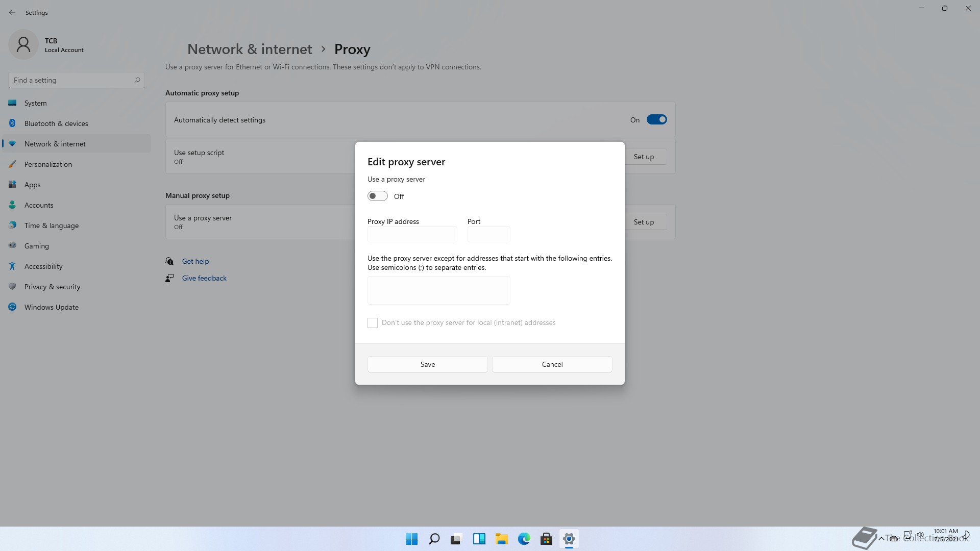Click the search magnifier in Find a setting
Viewport: 980px width, 551px height.
(137, 80)
